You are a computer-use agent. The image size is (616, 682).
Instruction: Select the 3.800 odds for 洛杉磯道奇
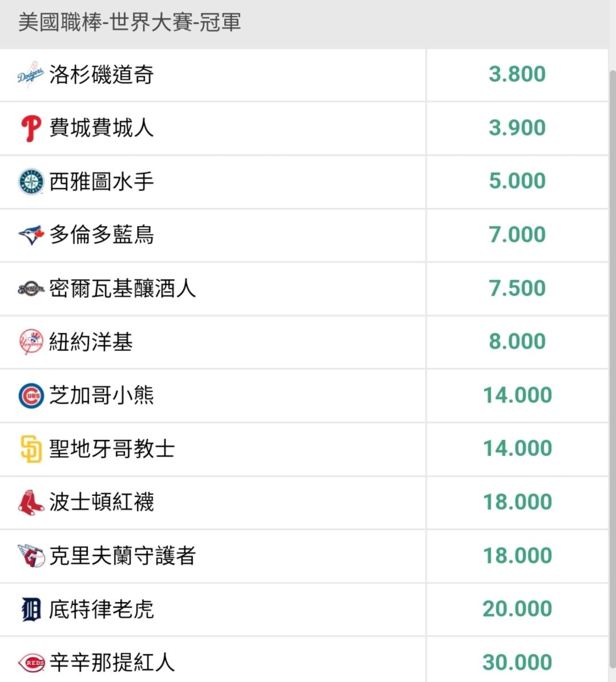pos(517,74)
